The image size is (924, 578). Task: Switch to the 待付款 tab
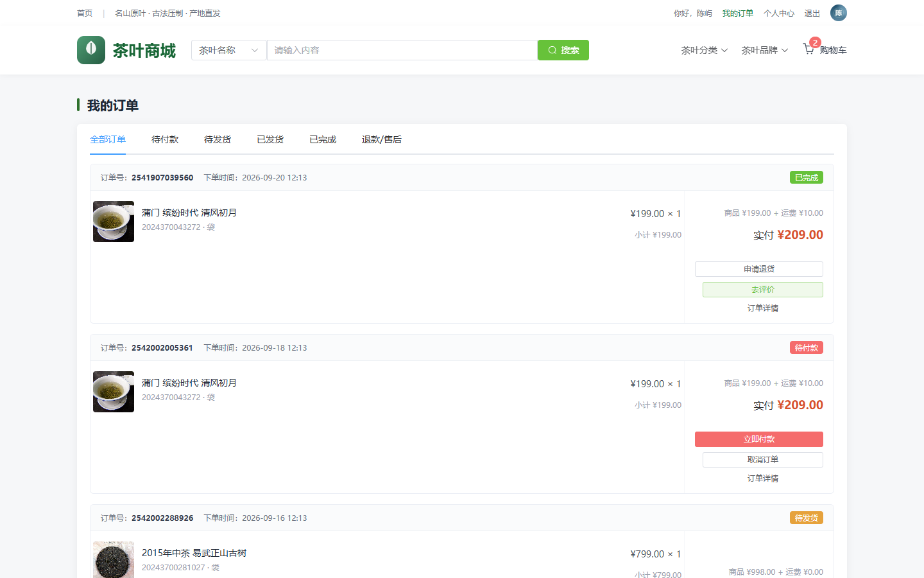pos(165,139)
